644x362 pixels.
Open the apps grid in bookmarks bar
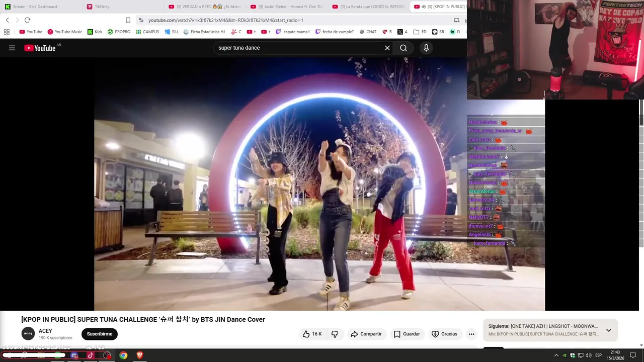(x=7, y=32)
